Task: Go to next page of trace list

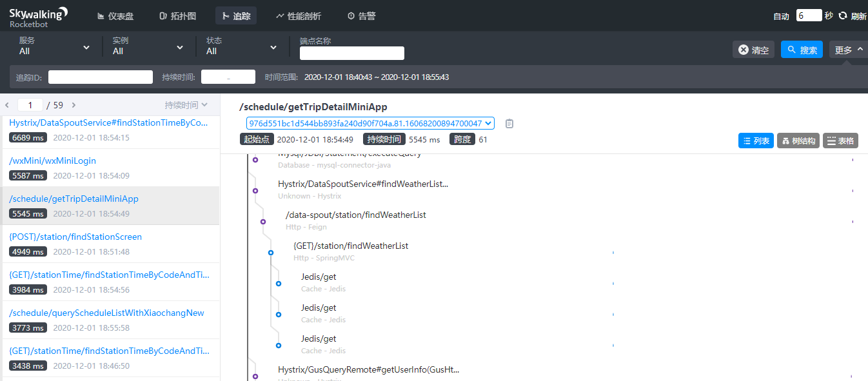Action: tap(74, 105)
